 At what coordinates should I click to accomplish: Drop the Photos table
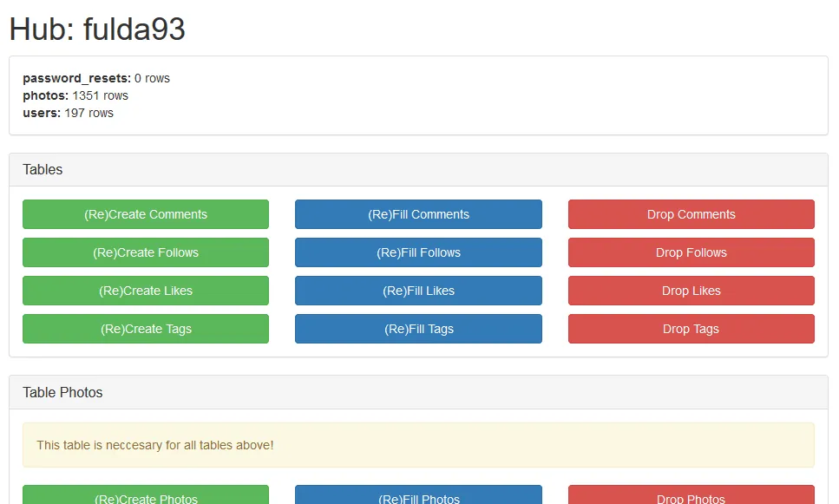pos(692,495)
